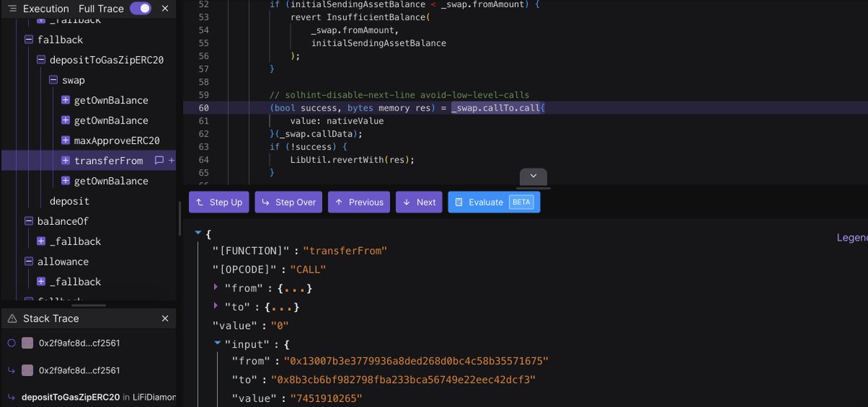Click line number 60 in the gutter

203,108
